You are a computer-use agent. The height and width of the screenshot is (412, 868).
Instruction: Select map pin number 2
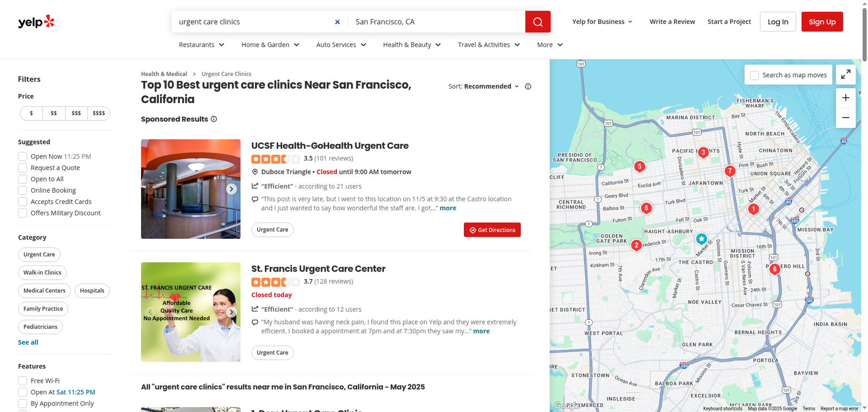636,245
